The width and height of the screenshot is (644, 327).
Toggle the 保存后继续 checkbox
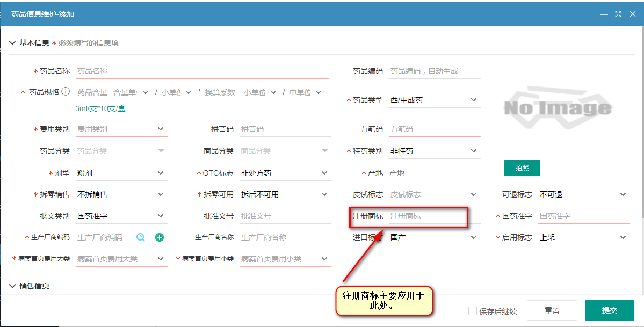[x=473, y=311]
